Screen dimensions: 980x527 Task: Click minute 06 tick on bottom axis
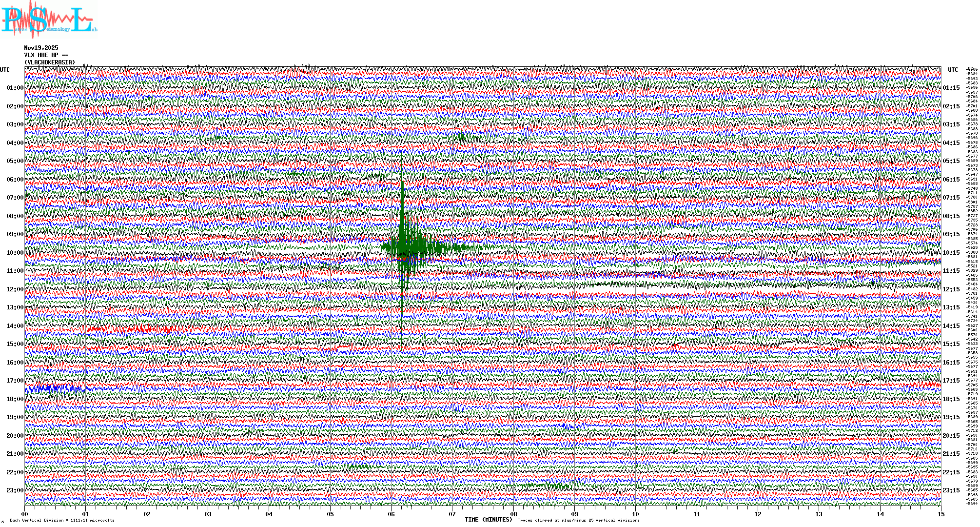[x=392, y=514]
